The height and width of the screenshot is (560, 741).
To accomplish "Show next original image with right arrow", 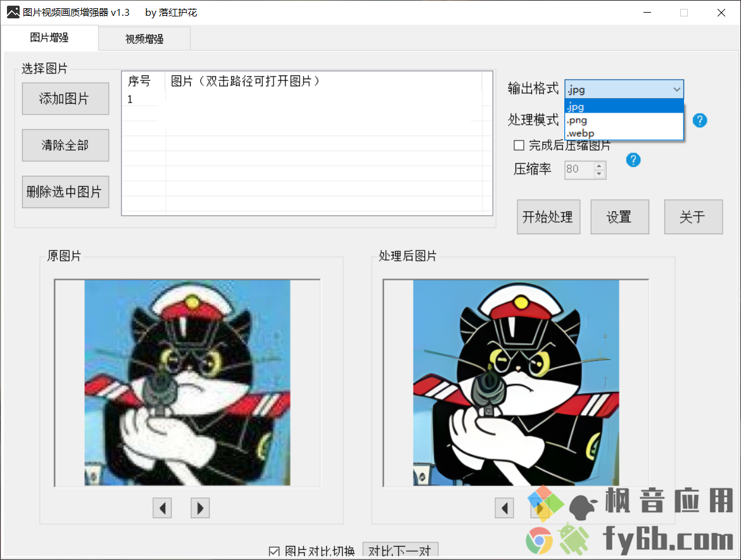I will pyautogui.click(x=200, y=508).
